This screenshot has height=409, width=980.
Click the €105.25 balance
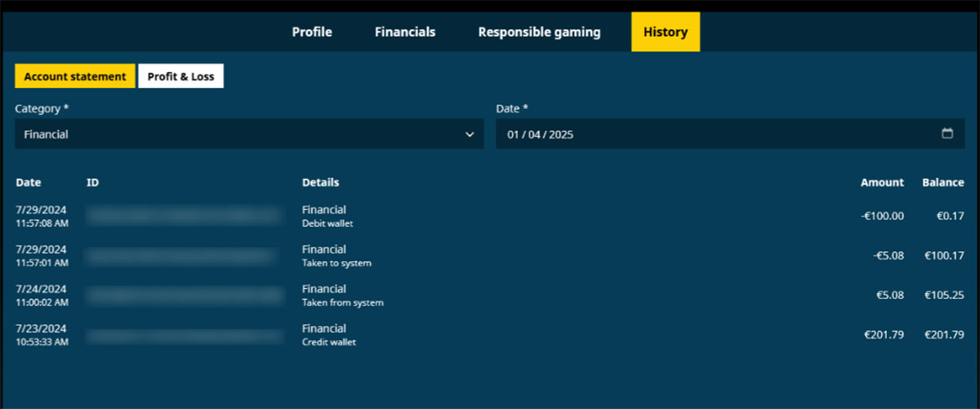[x=945, y=296]
